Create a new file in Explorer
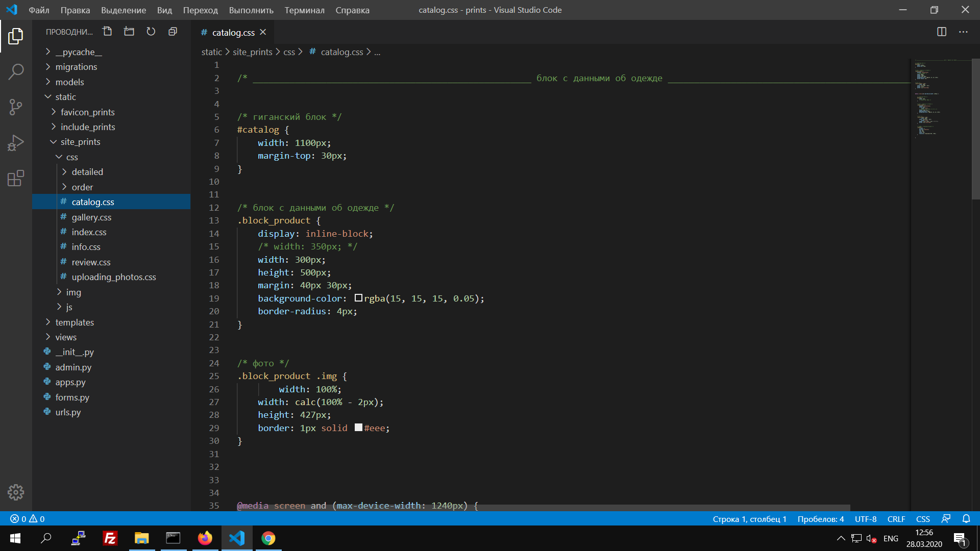 coord(107,32)
